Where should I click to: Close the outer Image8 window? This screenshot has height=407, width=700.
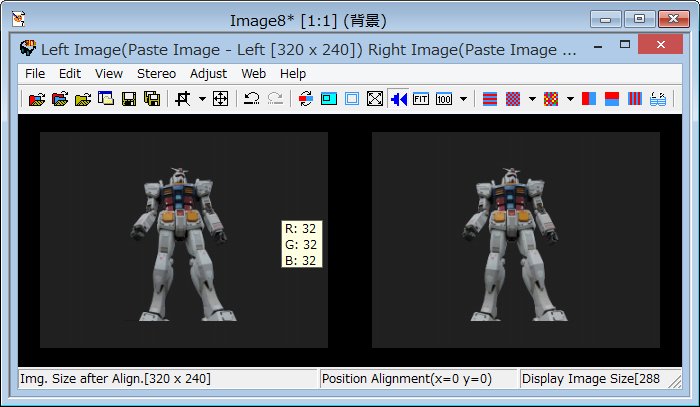click(673, 19)
